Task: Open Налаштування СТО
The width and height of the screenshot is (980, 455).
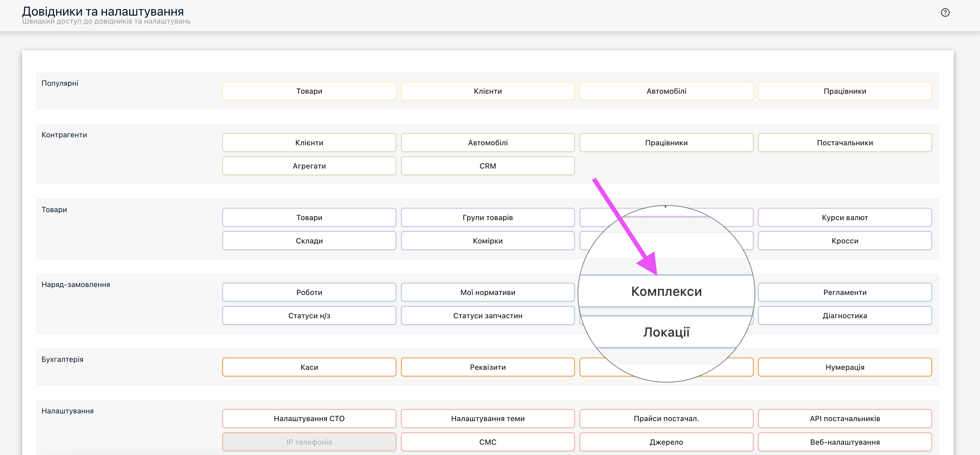Action: coord(309,418)
